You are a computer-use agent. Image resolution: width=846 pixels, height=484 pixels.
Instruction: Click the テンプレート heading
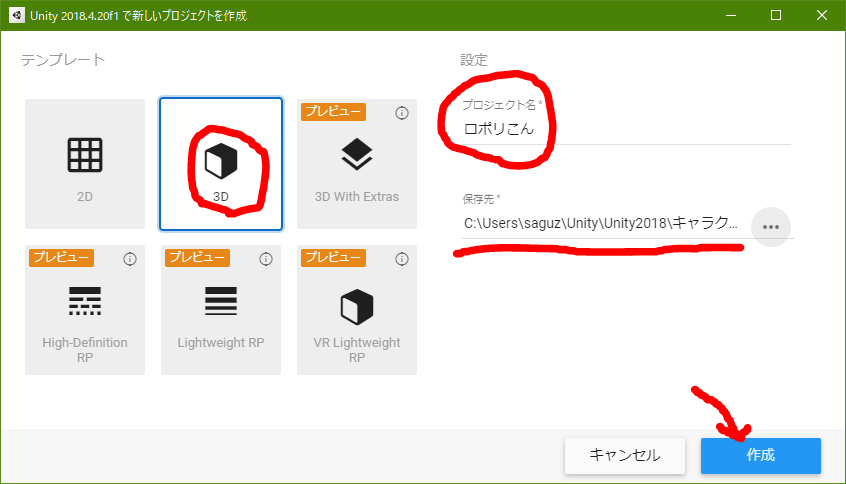tap(63, 59)
